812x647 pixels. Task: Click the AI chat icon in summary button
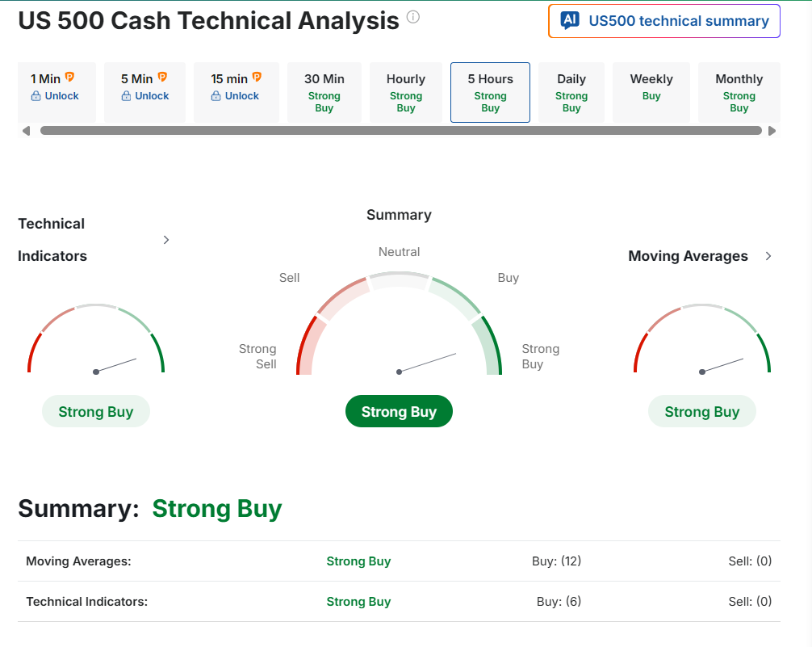pos(570,21)
